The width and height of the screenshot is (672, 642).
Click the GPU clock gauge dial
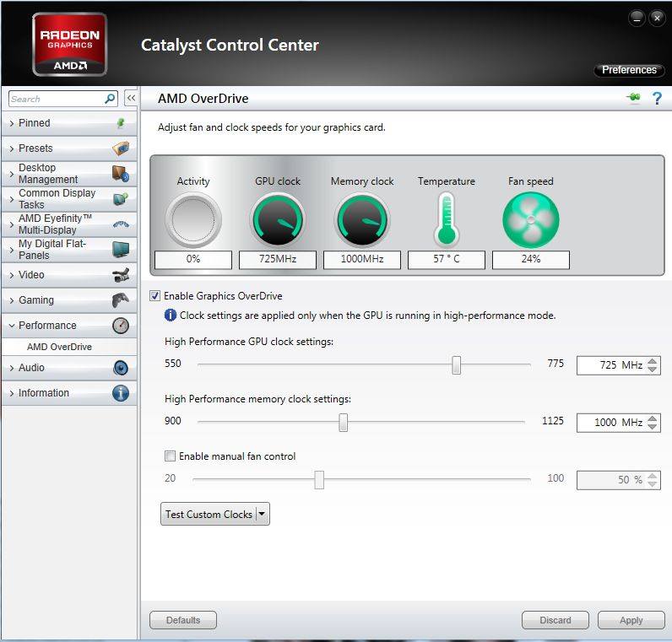[278, 219]
